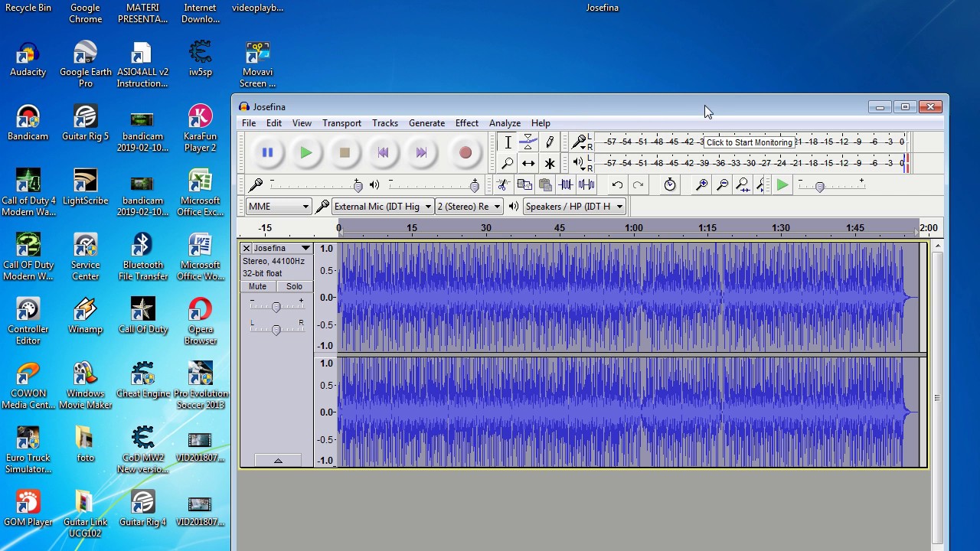Skip to start of the track

pyautogui.click(x=383, y=153)
